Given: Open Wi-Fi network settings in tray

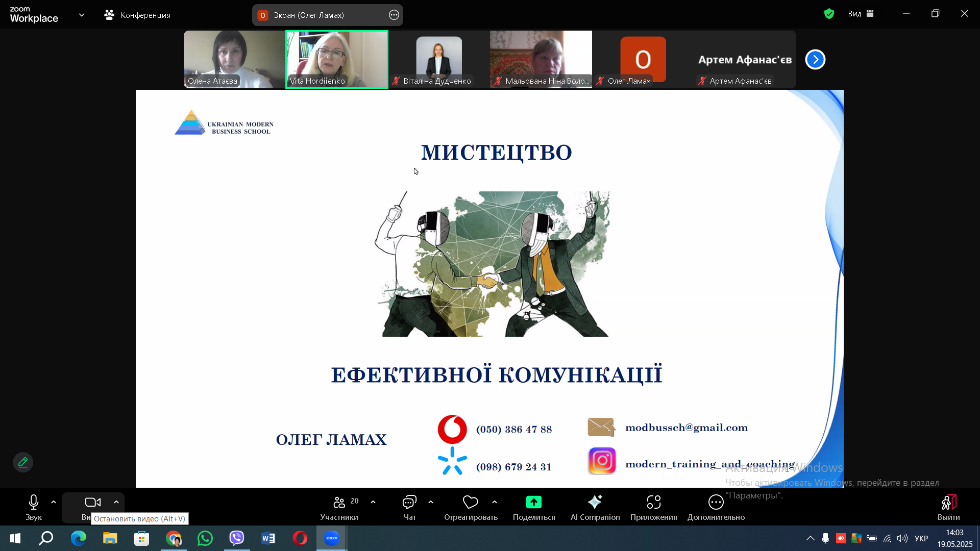Looking at the screenshot, I should coord(888,538).
